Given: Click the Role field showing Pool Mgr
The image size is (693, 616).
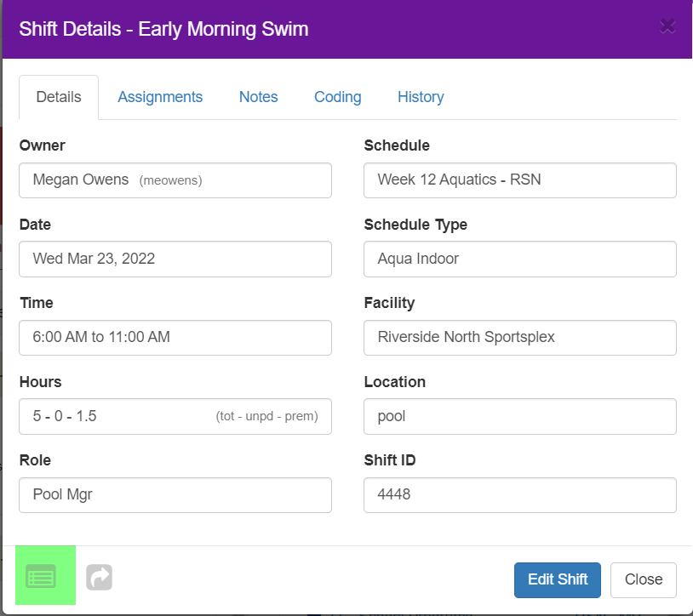Looking at the screenshot, I should [x=175, y=495].
